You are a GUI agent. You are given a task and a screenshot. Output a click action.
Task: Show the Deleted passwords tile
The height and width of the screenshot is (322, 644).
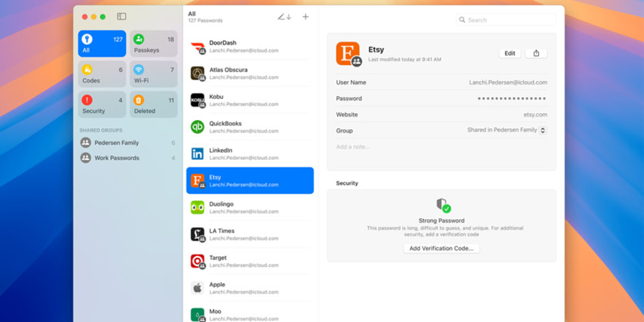tap(153, 104)
